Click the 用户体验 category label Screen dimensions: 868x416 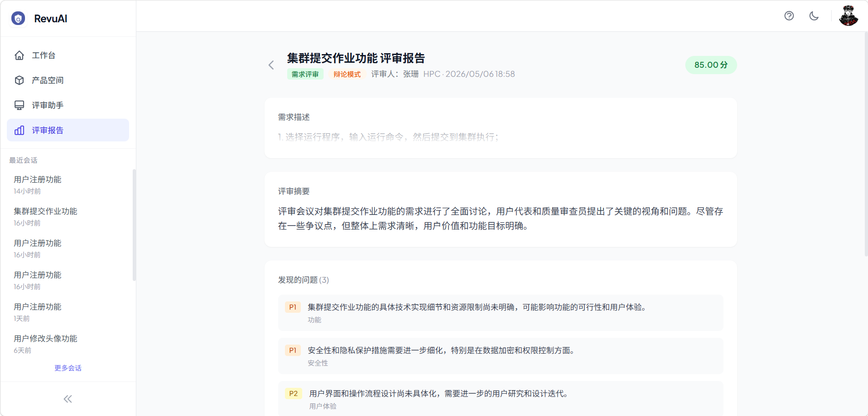323,406
